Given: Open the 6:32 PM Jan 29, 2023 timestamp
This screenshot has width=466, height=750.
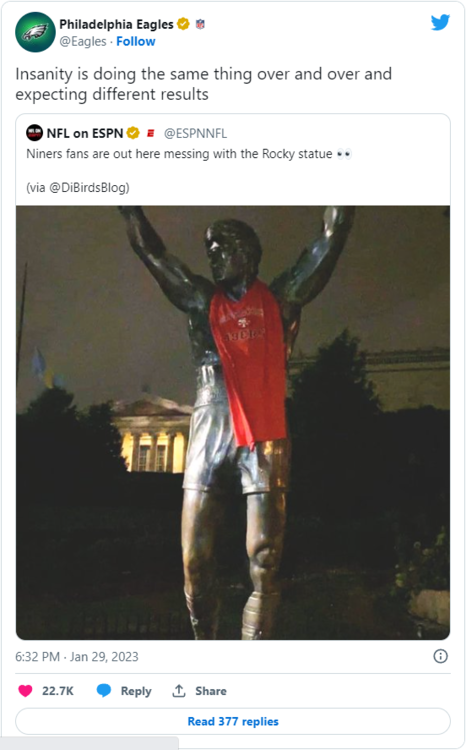Looking at the screenshot, I should click(77, 657).
